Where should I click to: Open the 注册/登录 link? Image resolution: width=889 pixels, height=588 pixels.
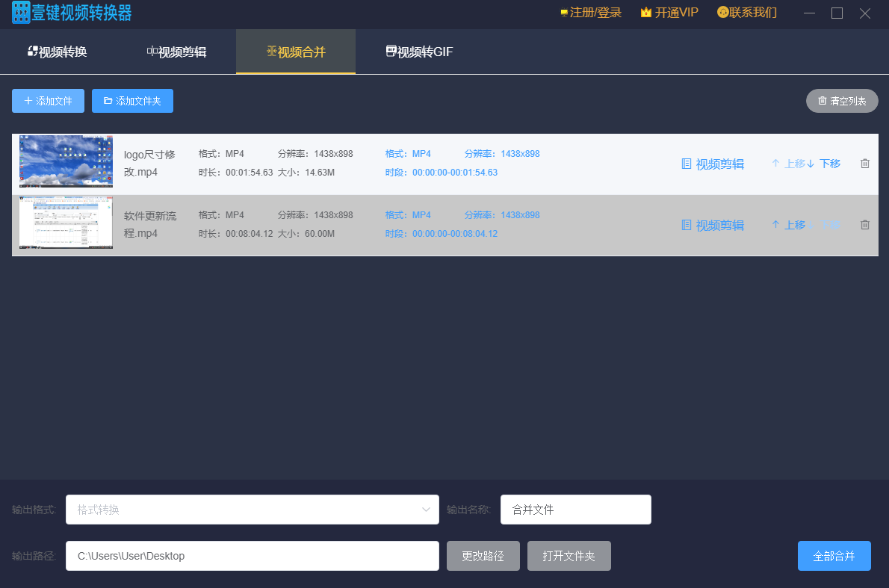click(x=591, y=13)
